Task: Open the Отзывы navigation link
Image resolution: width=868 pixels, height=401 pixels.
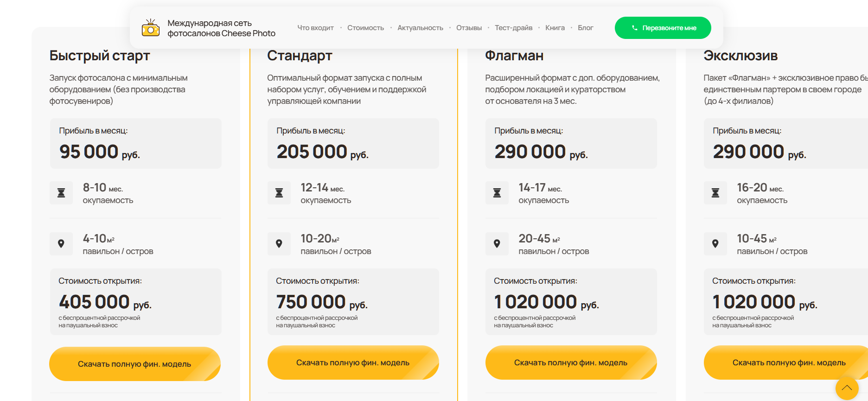Action: pos(469,28)
